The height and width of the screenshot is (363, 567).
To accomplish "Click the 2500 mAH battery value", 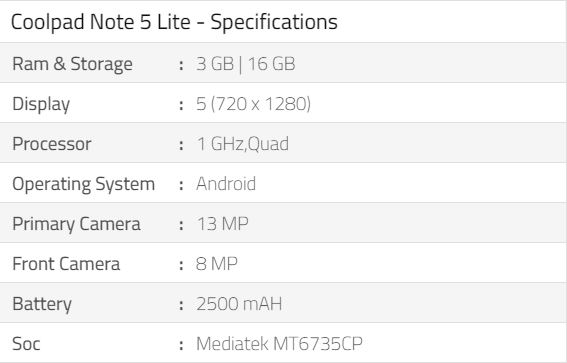I will (239, 304).
